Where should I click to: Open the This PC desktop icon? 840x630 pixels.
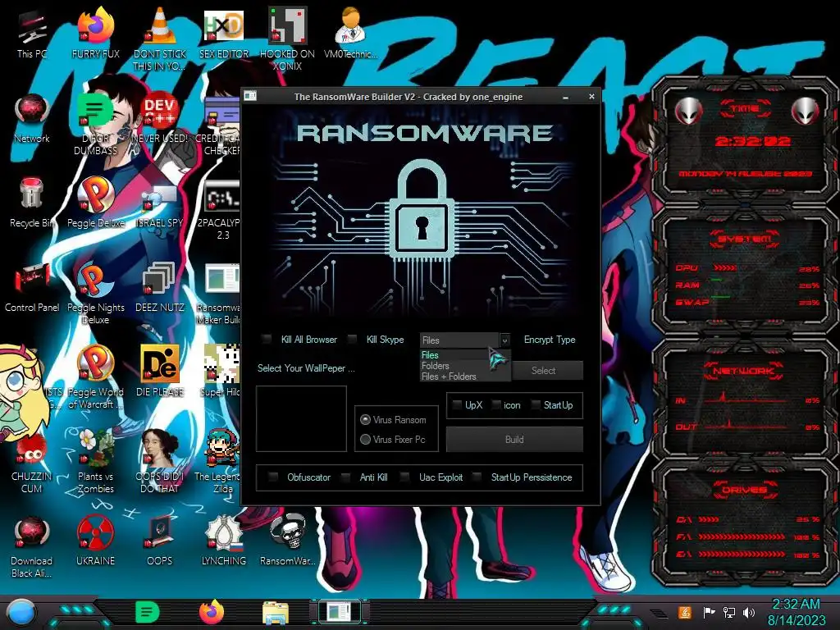(x=32, y=34)
